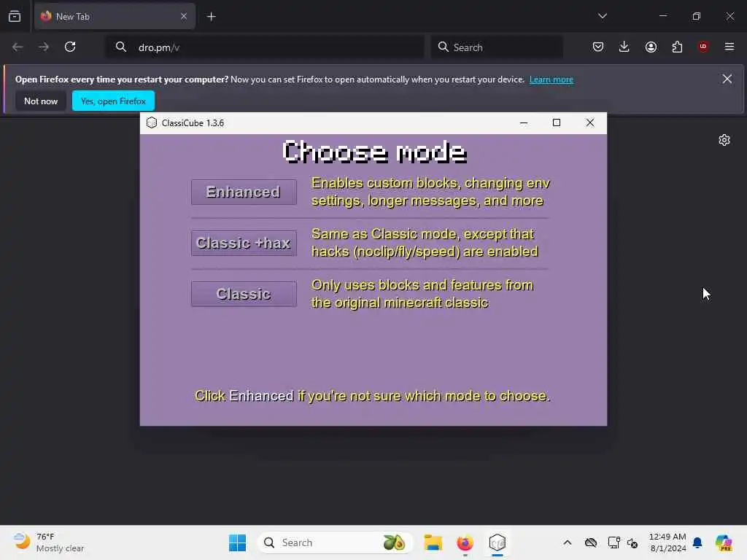Screen dimensions: 747x560
Task: Close the ClassiCube 1.3.6 window
Action: (589, 122)
